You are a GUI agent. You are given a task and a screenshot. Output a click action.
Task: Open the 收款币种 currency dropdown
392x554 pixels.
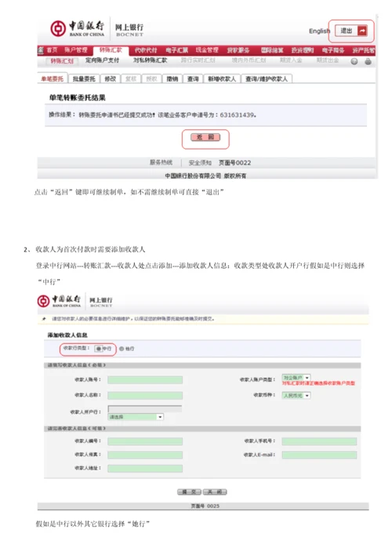(296, 396)
